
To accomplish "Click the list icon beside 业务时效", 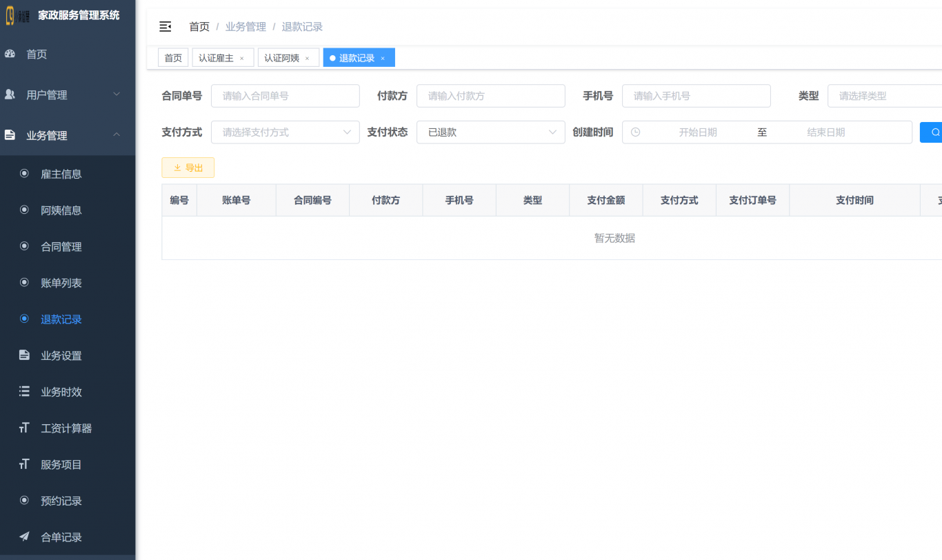I will pyautogui.click(x=24, y=391).
